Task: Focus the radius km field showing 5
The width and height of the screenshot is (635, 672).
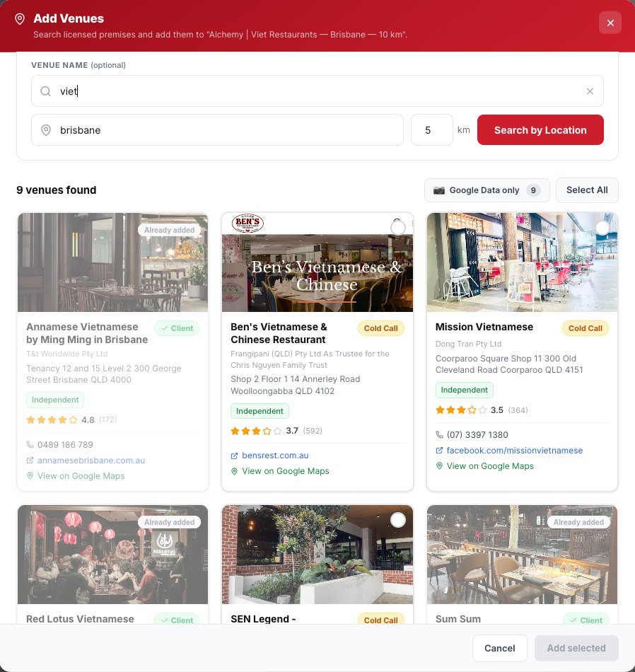Action: click(x=431, y=130)
